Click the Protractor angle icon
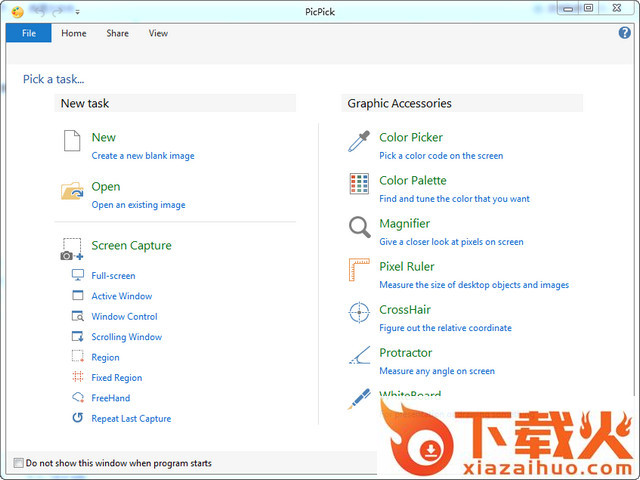Image resolution: width=640 pixels, height=480 pixels. 359,355
